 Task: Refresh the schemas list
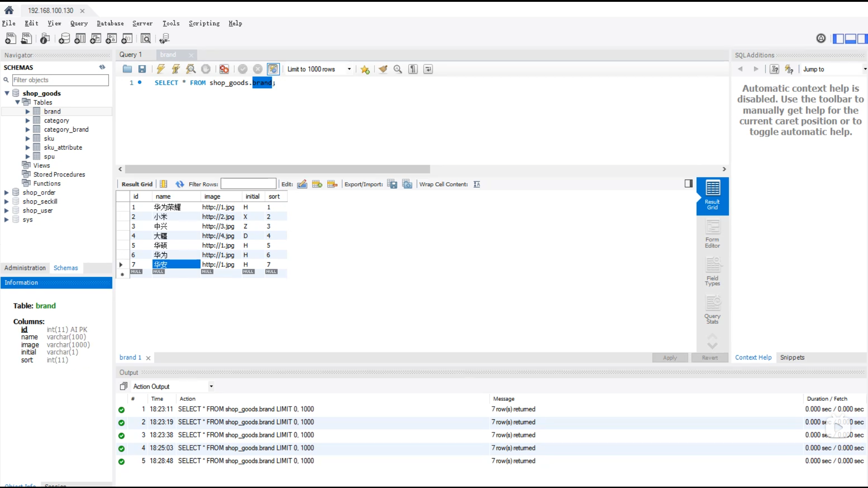pyautogui.click(x=103, y=67)
